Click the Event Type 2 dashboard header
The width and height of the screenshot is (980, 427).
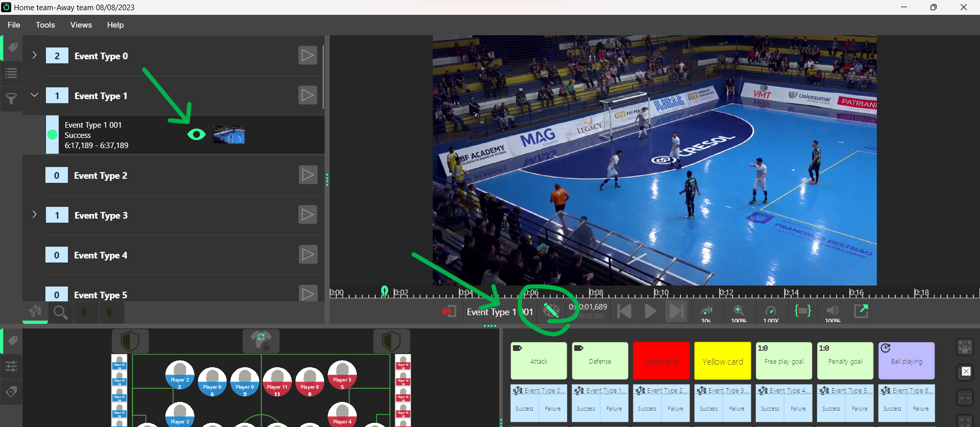point(661,391)
